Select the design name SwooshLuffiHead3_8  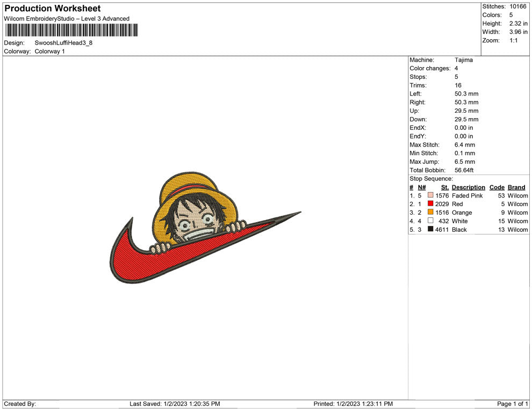pyautogui.click(x=63, y=43)
